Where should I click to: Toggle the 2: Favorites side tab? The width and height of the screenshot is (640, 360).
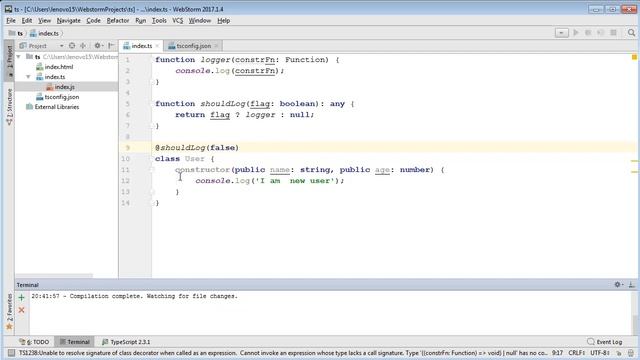(10, 312)
